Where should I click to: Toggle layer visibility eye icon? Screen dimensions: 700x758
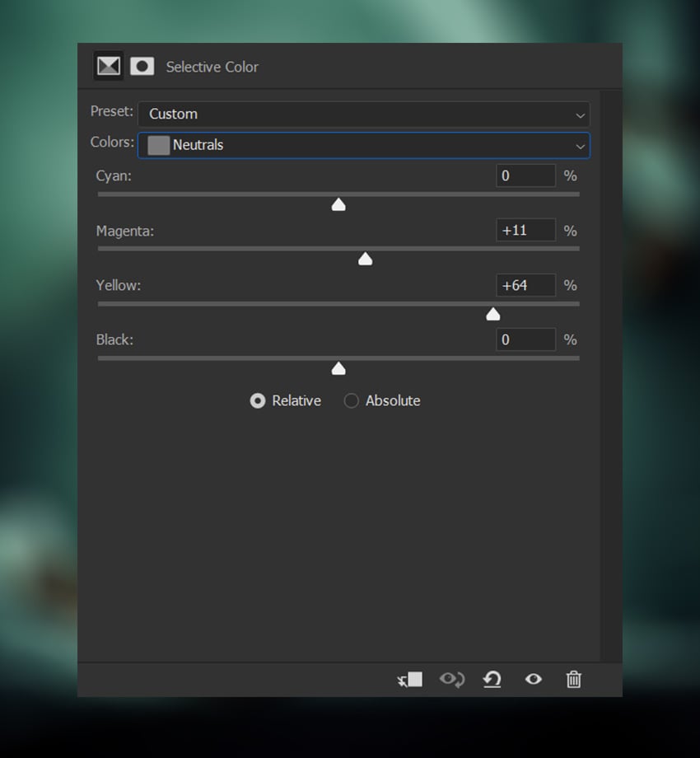[x=534, y=679]
